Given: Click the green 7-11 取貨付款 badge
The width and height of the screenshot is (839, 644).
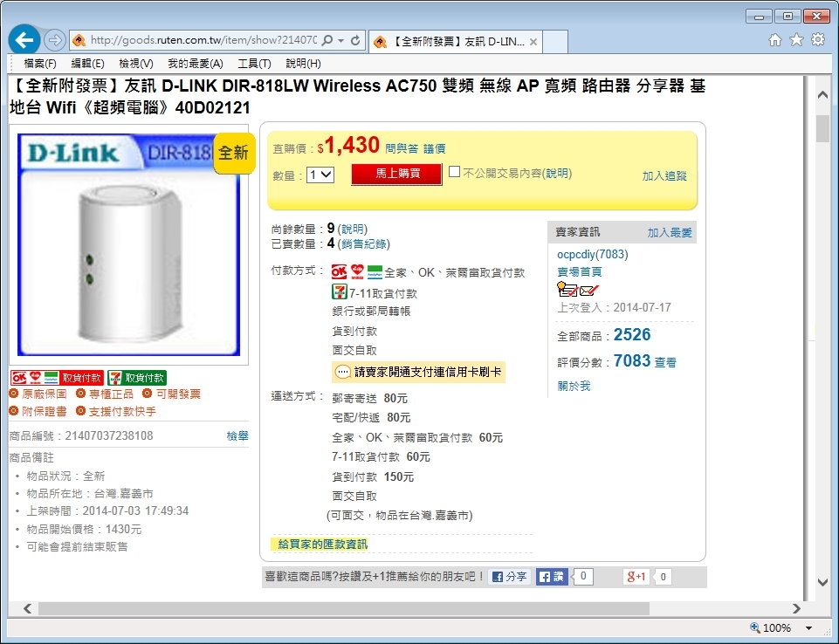Looking at the screenshot, I should [x=137, y=378].
